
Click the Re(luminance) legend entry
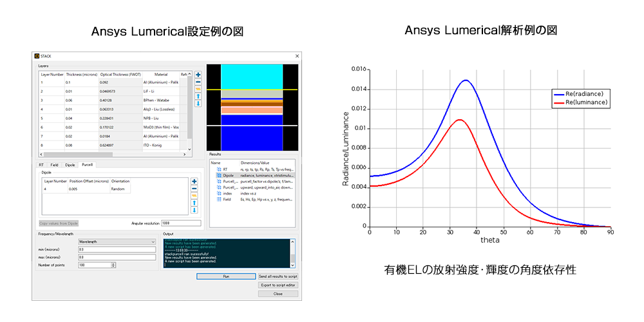(581, 102)
